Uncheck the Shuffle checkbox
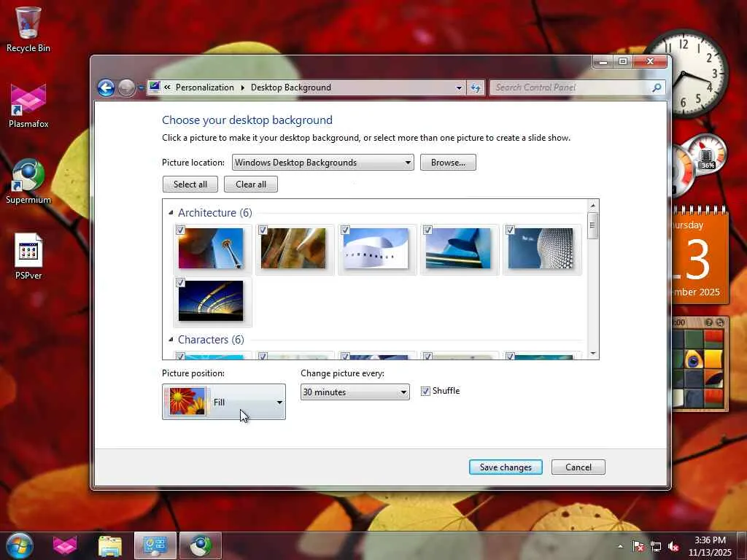 pyautogui.click(x=425, y=392)
